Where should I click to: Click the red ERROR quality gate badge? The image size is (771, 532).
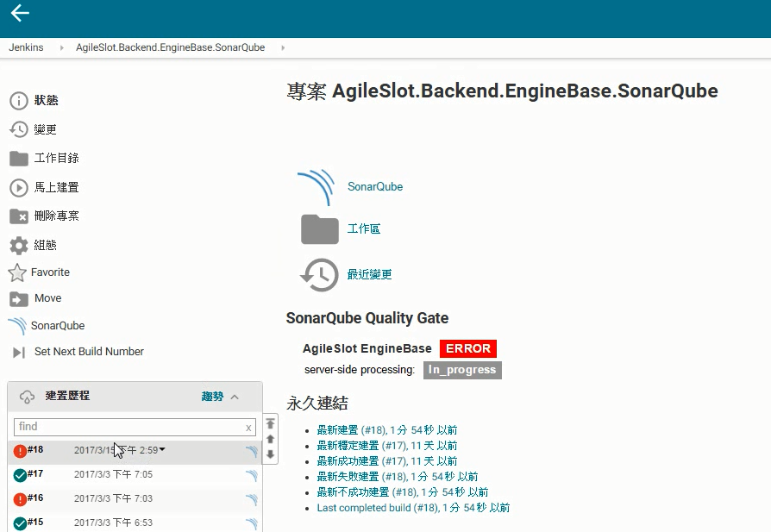(x=468, y=348)
